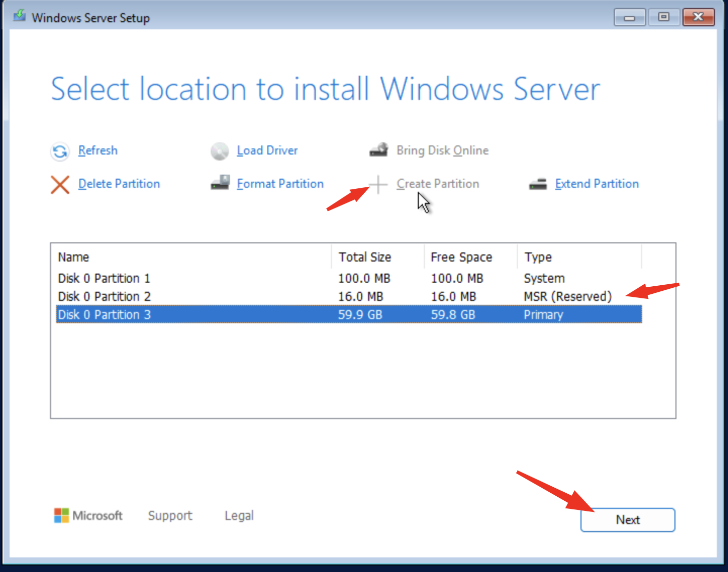Click the plus icon for Create Partition
728x572 pixels.
(378, 184)
